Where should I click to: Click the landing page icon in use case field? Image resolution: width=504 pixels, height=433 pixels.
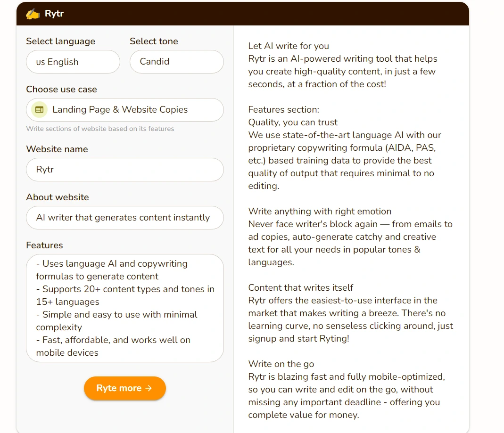tap(39, 110)
